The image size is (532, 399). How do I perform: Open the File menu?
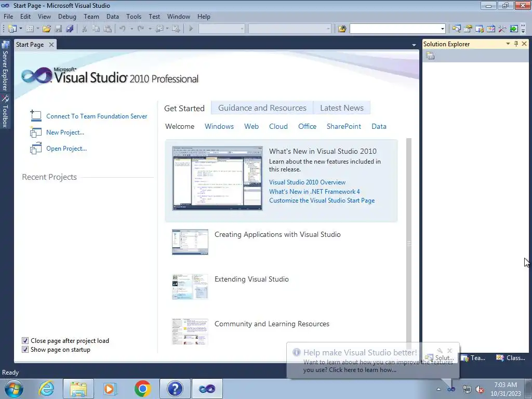[x=8, y=16]
